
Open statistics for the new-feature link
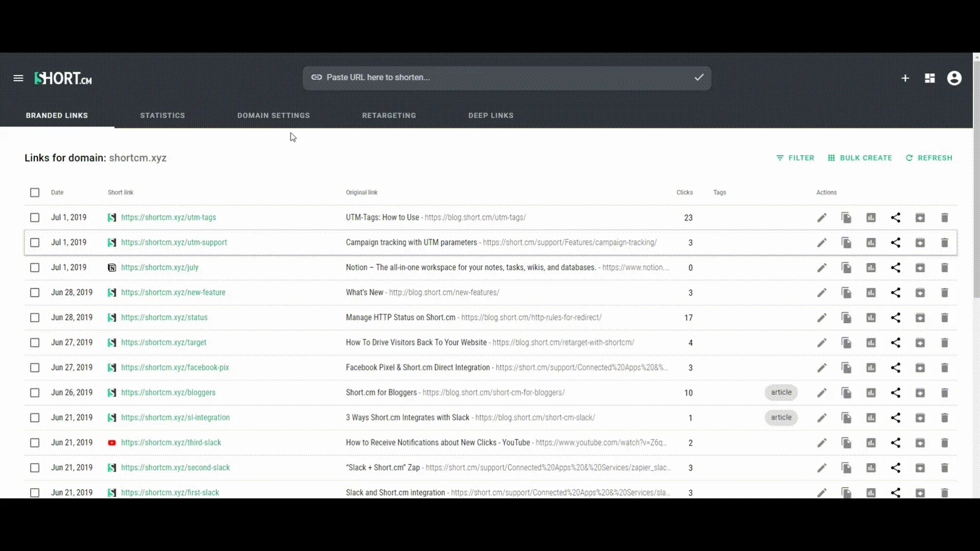point(871,293)
